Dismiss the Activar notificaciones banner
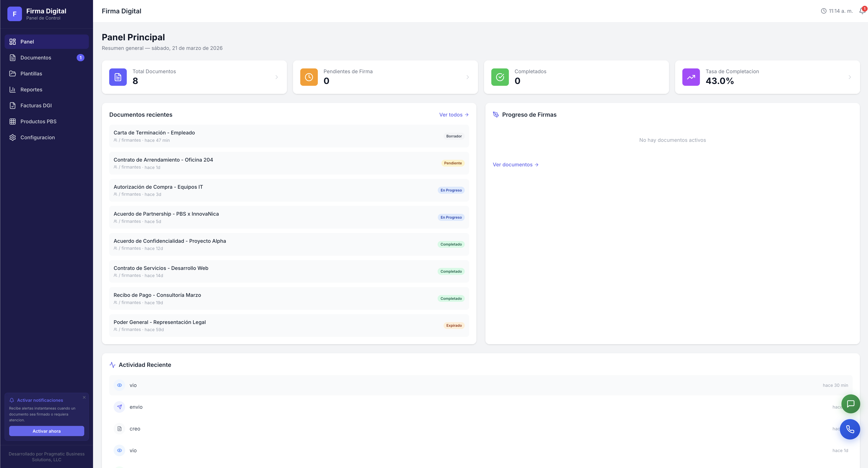Screen dimensions: 868x468 pyautogui.click(x=84, y=397)
